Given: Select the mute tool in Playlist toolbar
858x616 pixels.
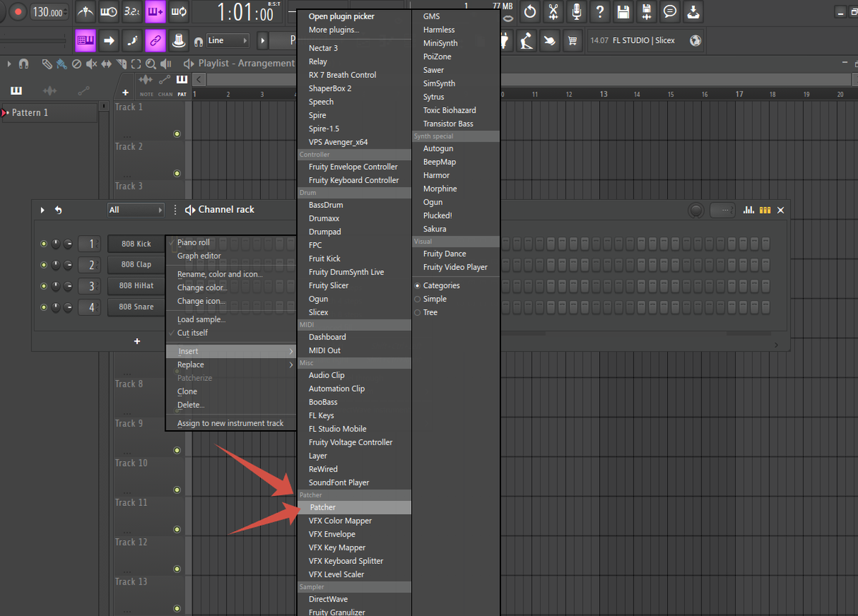Looking at the screenshot, I should (x=92, y=64).
